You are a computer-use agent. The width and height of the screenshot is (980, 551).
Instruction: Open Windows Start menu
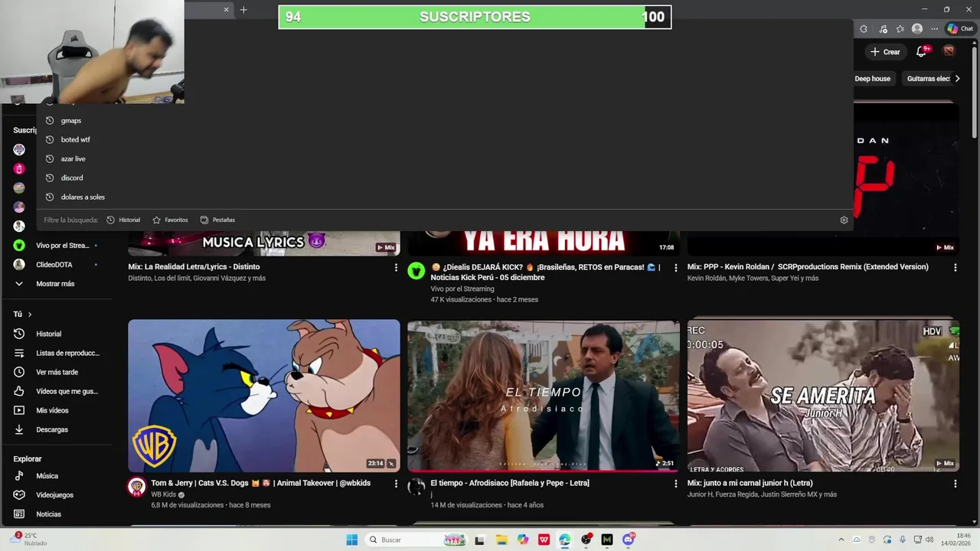351,540
